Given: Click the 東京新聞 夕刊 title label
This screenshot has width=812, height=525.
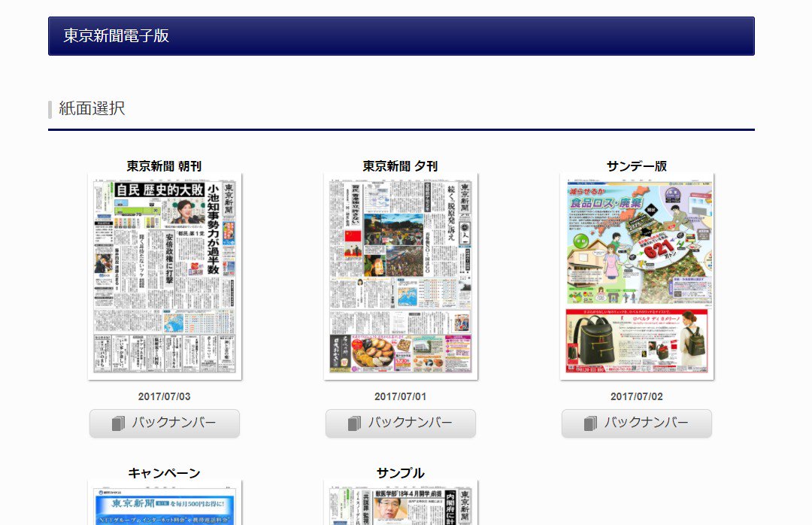Looking at the screenshot, I should click(400, 165).
